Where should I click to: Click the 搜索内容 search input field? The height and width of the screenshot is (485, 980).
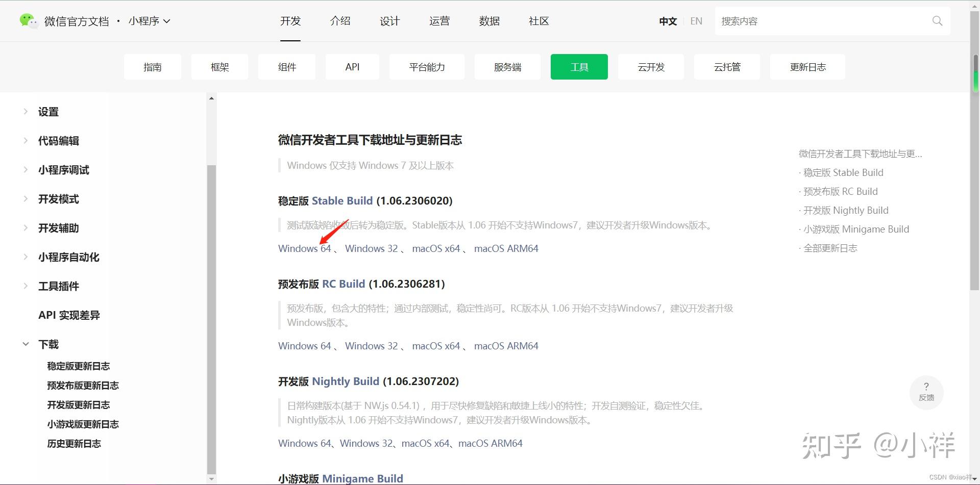(x=817, y=21)
